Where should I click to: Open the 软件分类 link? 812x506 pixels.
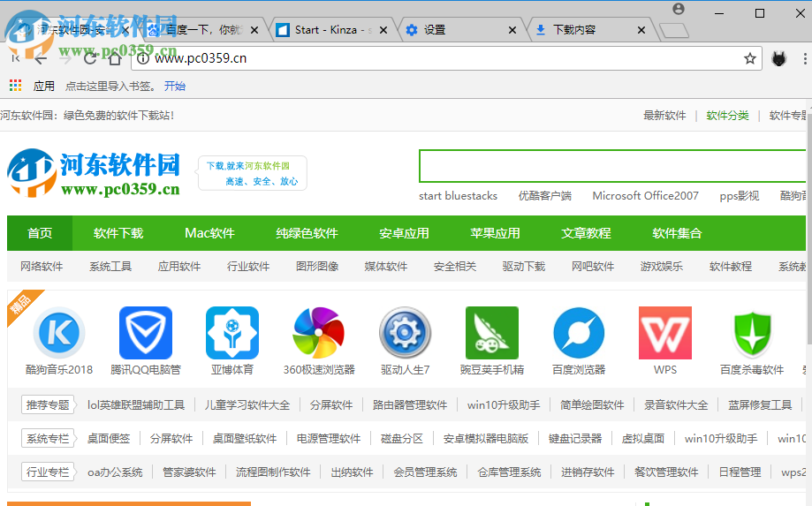(x=727, y=116)
